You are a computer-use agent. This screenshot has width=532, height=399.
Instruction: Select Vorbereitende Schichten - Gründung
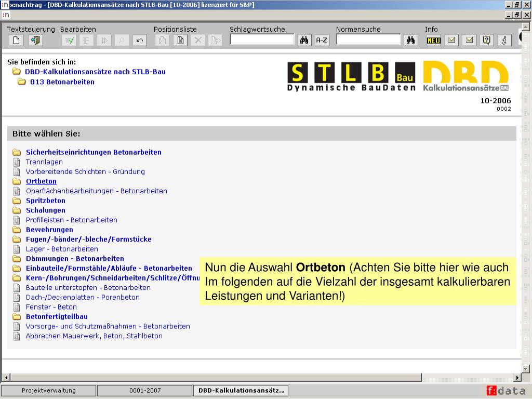(x=85, y=171)
